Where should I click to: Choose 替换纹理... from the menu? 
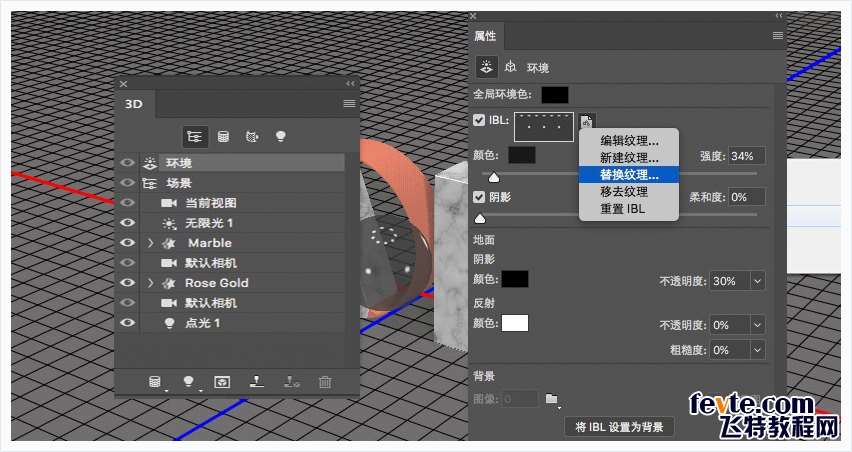click(629, 174)
